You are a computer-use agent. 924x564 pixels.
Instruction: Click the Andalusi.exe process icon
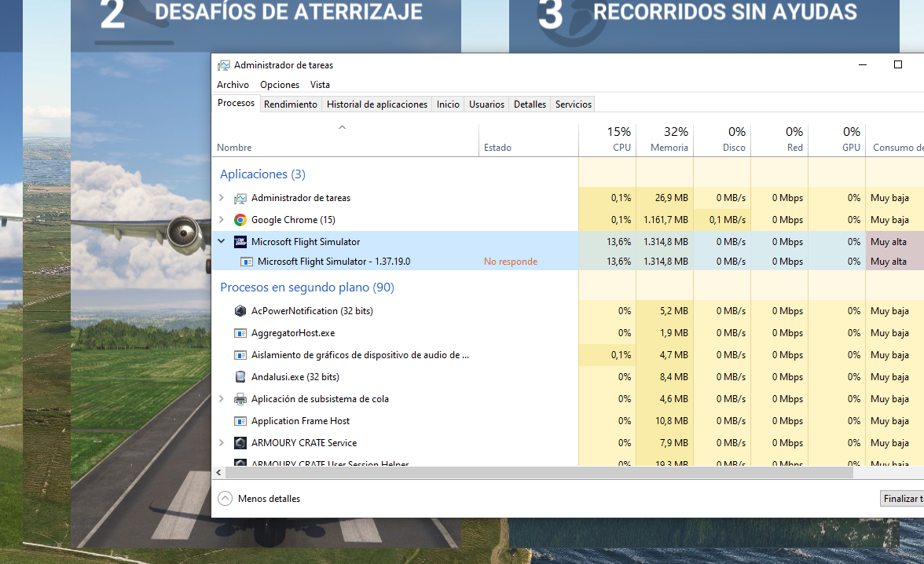[240, 376]
